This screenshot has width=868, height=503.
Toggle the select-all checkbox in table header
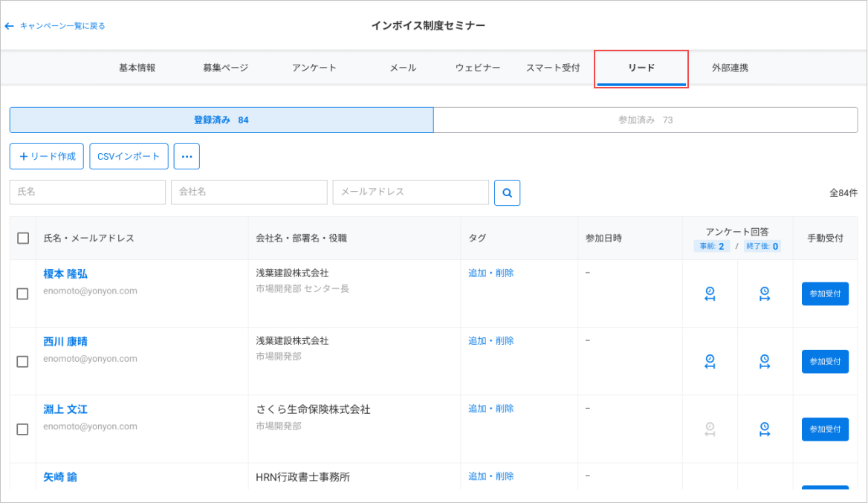click(x=23, y=238)
